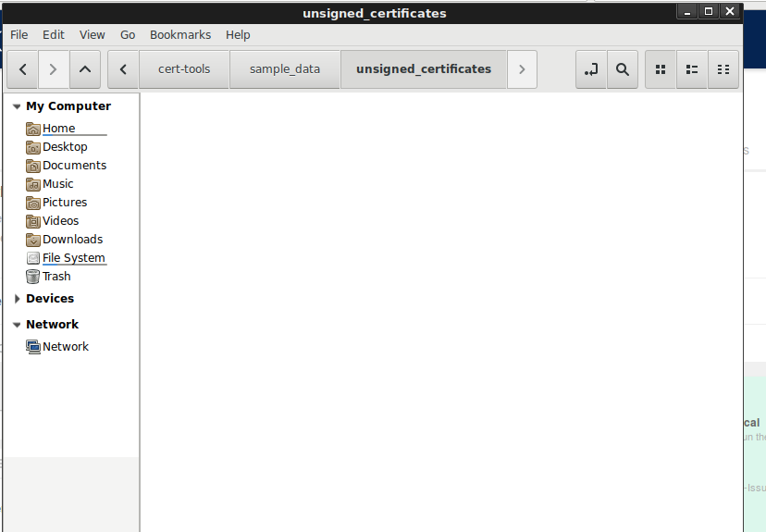Open the Trash bin icon

[x=32, y=277]
